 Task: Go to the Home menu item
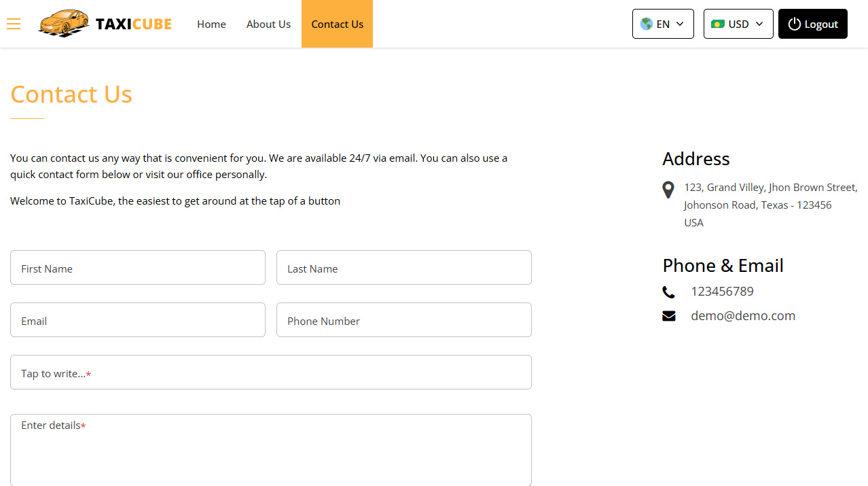point(211,24)
